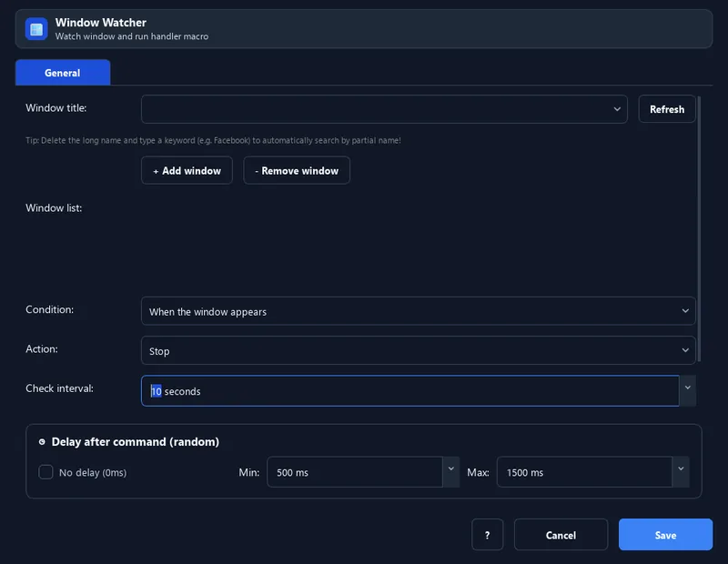Click the Refresh button
The width and height of the screenshot is (728, 564).
667,109
